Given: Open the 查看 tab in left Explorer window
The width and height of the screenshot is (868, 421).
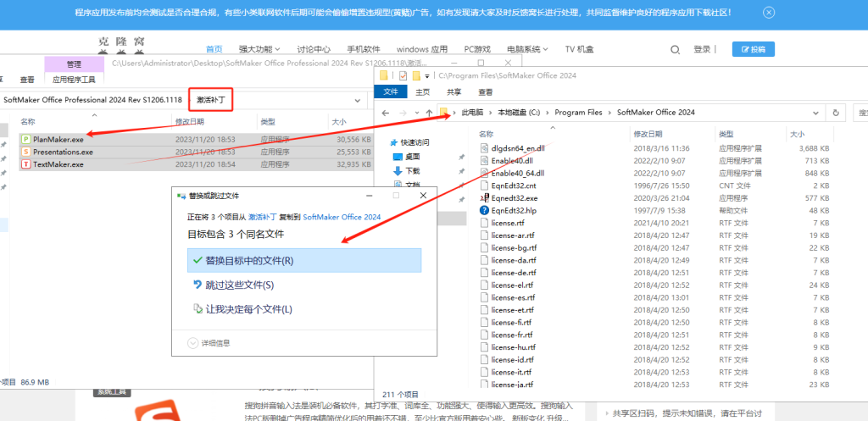Looking at the screenshot, I should (x=27, y=80).
